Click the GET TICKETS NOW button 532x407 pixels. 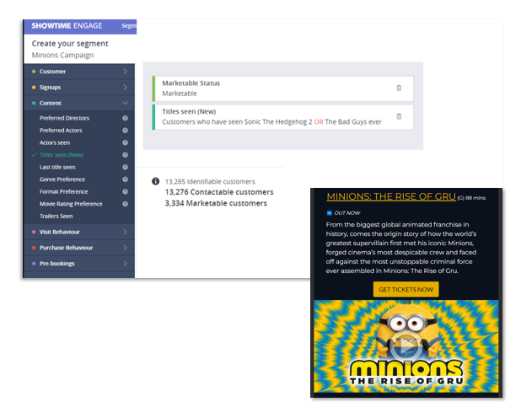pos(406,289)
